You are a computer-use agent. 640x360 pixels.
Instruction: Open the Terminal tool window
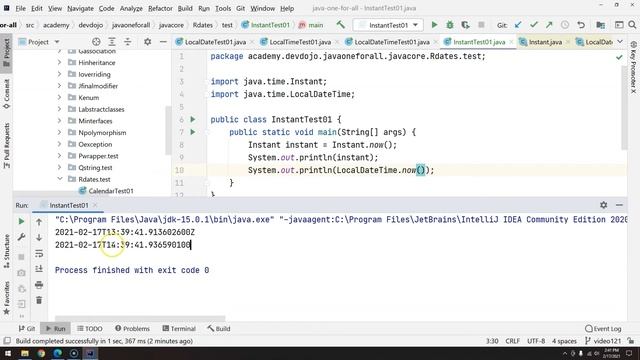click(179, 329)
